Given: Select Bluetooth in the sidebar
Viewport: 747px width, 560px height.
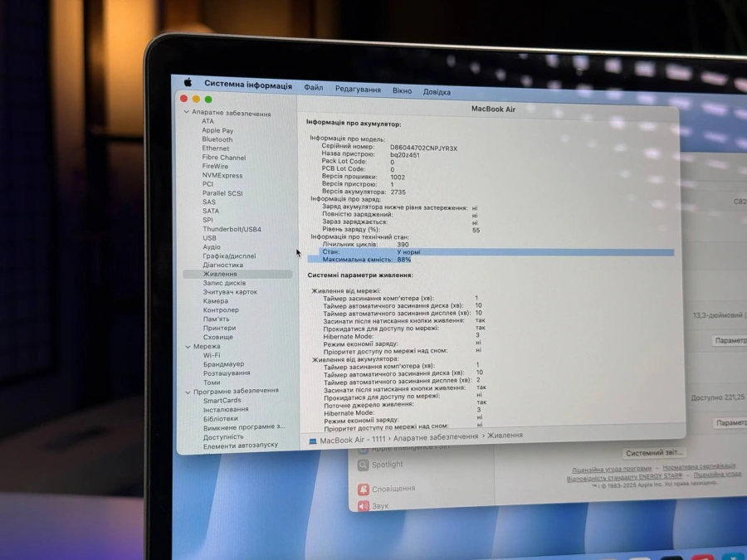Looking at the screenshot, I should coord(217,139).
